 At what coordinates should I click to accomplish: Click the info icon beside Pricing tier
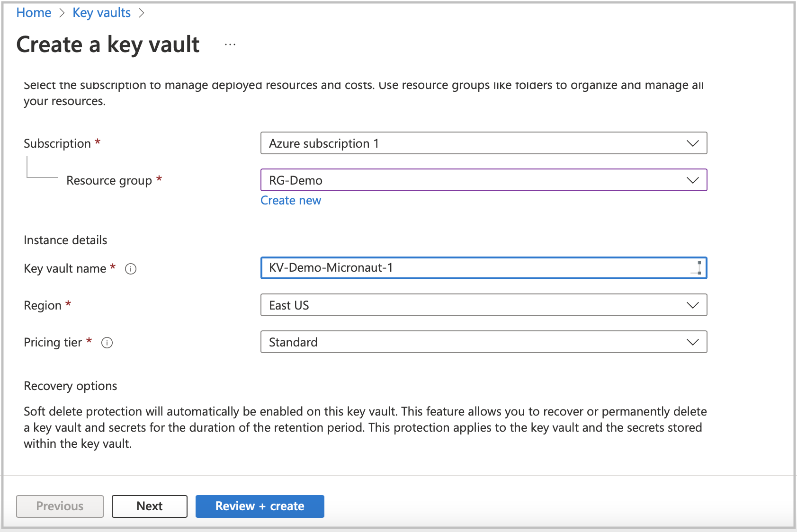107,343
